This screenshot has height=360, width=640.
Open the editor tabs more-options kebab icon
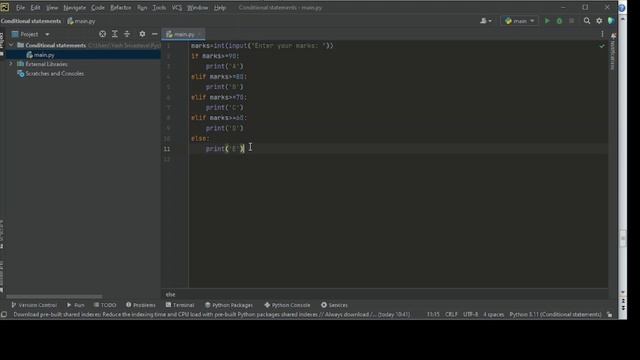coord(602,34)
